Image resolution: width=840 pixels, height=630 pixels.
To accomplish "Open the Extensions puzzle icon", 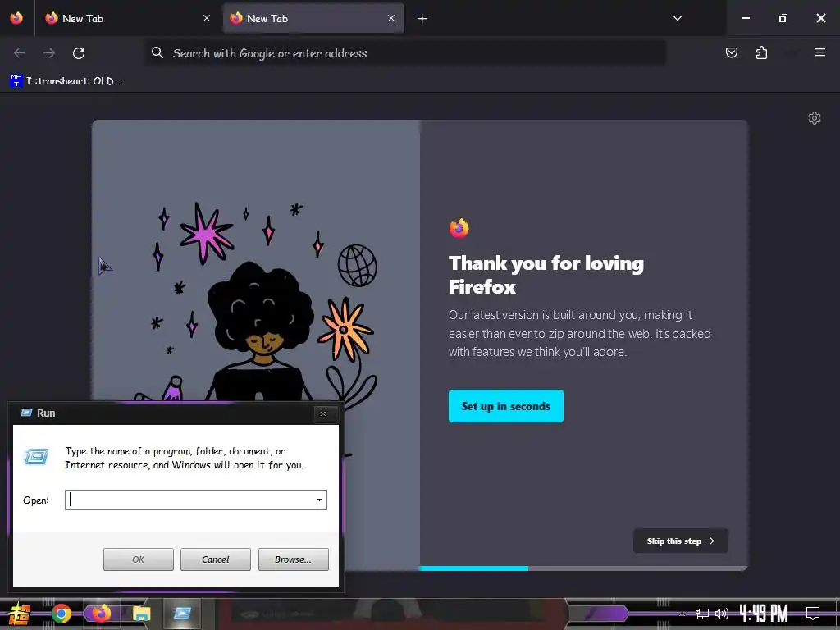I will click(x=761, y=52).
